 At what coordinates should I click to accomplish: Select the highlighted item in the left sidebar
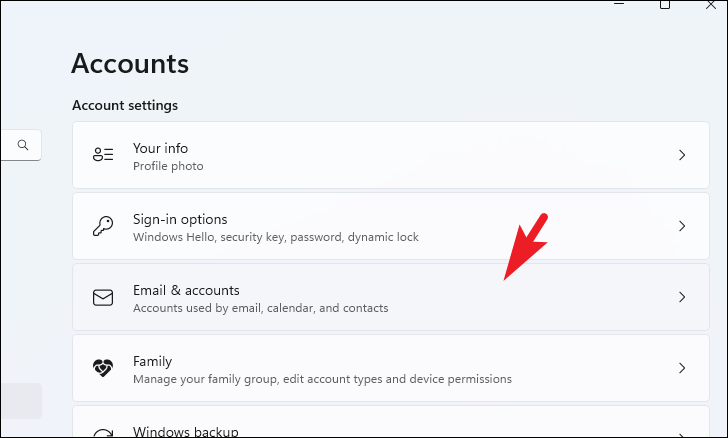(20, 400)
